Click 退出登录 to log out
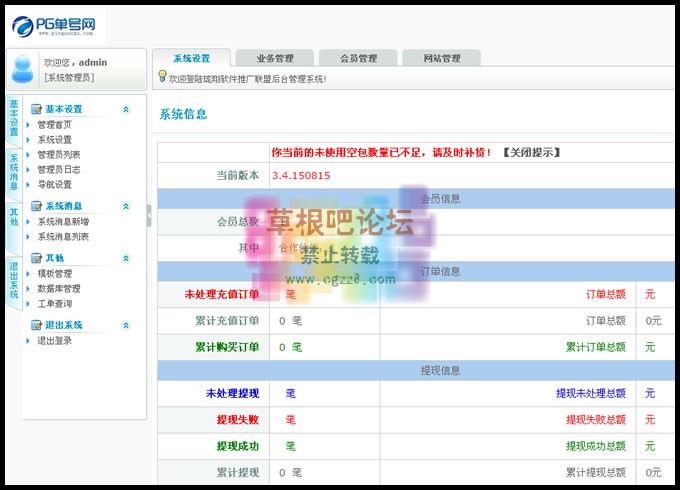680x490 pixels. 54,341
